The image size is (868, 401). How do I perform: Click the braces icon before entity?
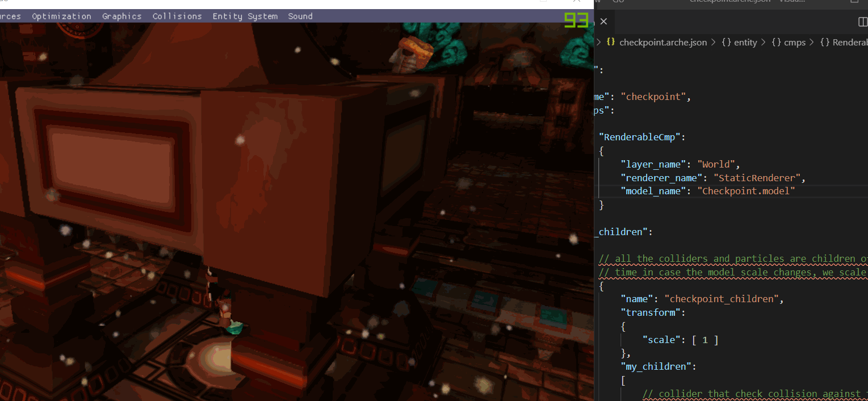pyautogui.click(x=726, y=42)
